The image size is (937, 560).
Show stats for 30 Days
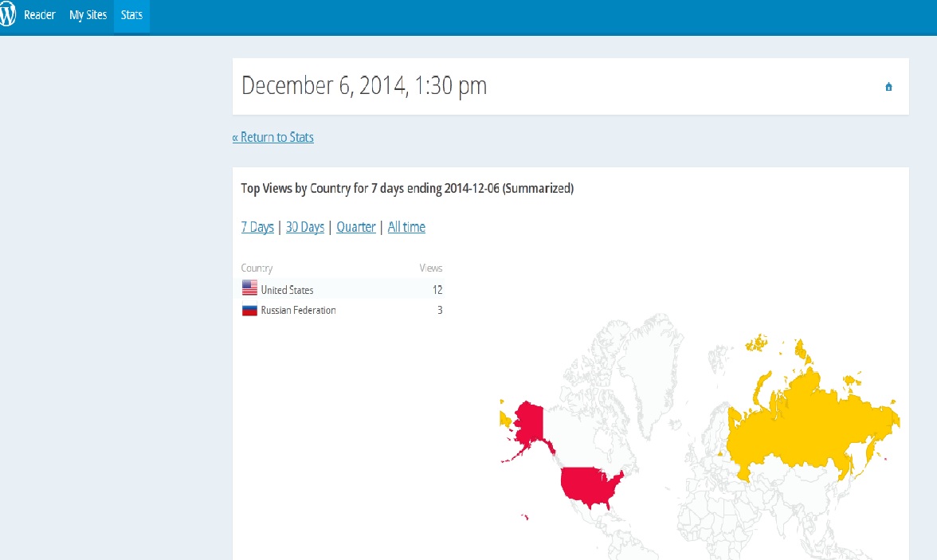(304, 227)
